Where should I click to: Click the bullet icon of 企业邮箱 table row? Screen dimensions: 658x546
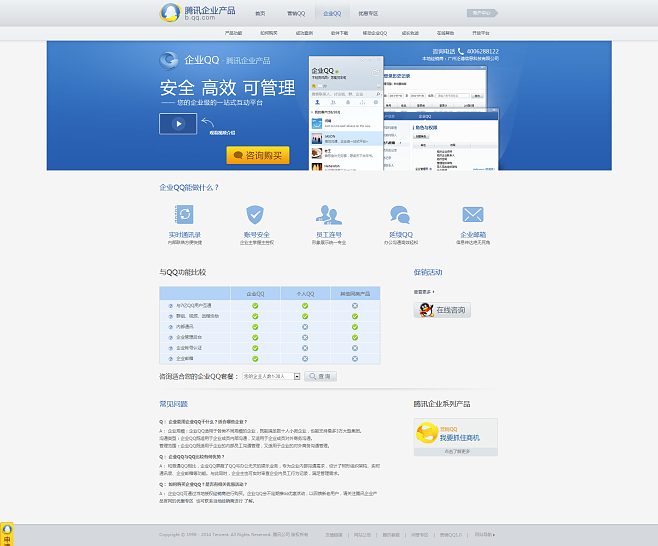coord(171,359)
